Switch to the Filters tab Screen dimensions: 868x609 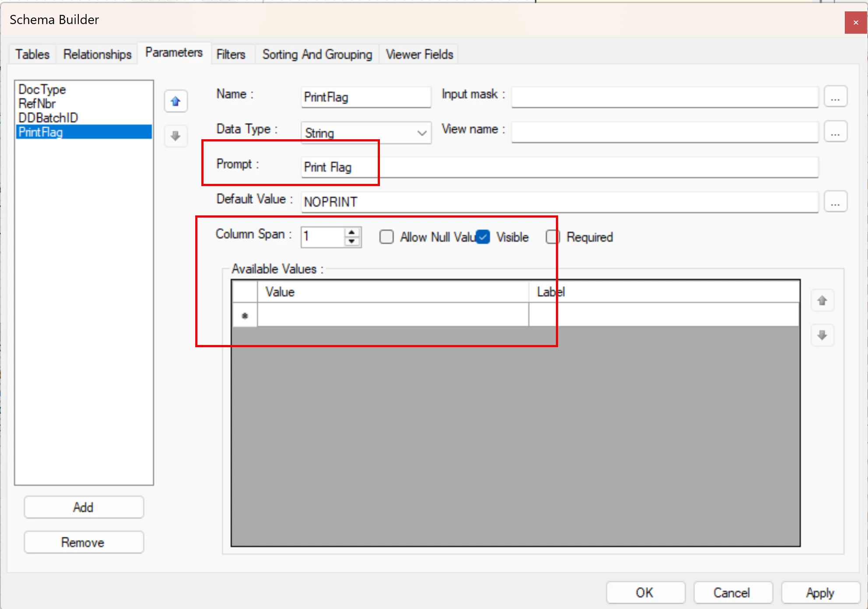coord(231,54)
